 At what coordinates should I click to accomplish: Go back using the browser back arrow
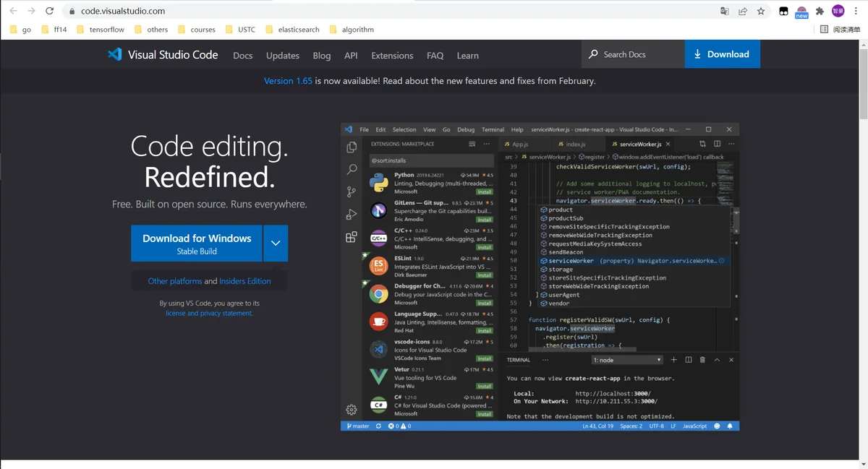click(x=13, y=11)
